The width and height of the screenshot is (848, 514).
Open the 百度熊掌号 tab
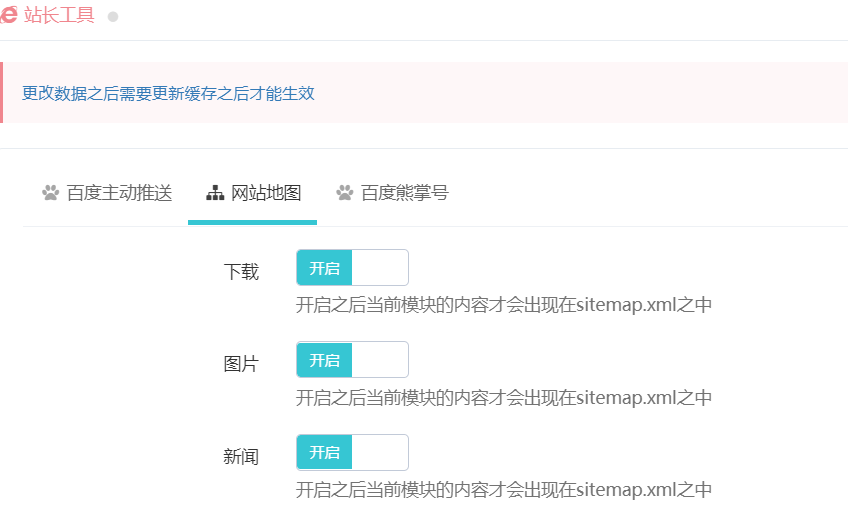[392, 193]
